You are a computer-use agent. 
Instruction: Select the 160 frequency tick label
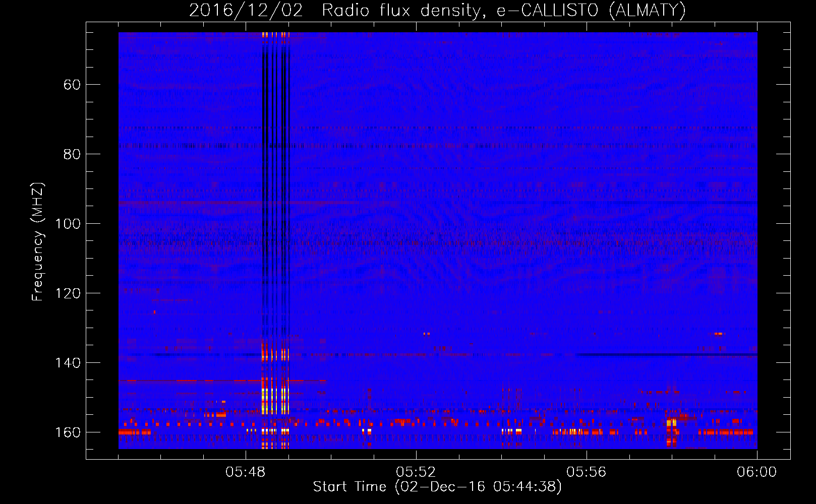[68, 432]
